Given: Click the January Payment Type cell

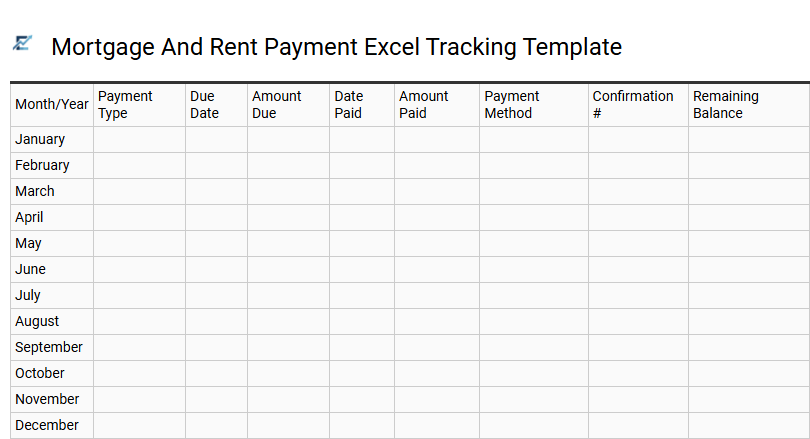Looking at the screenshot, I should tap(139, 139).
